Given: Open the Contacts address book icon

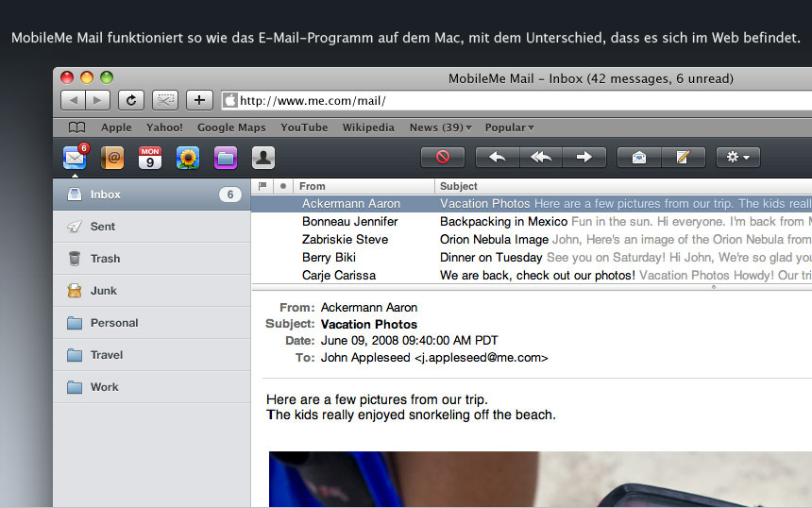Looking at the screenshot, I should 112,158.
